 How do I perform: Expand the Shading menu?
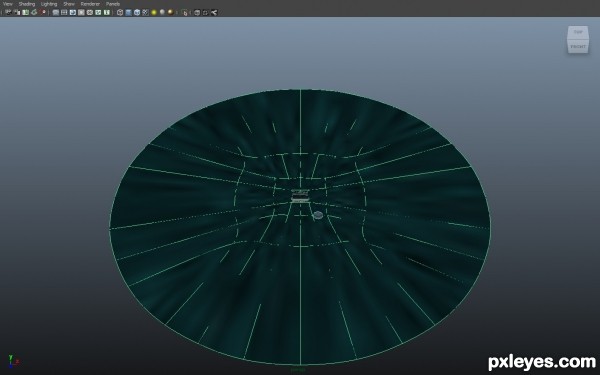pyautogui.click(x=27, y=4)
